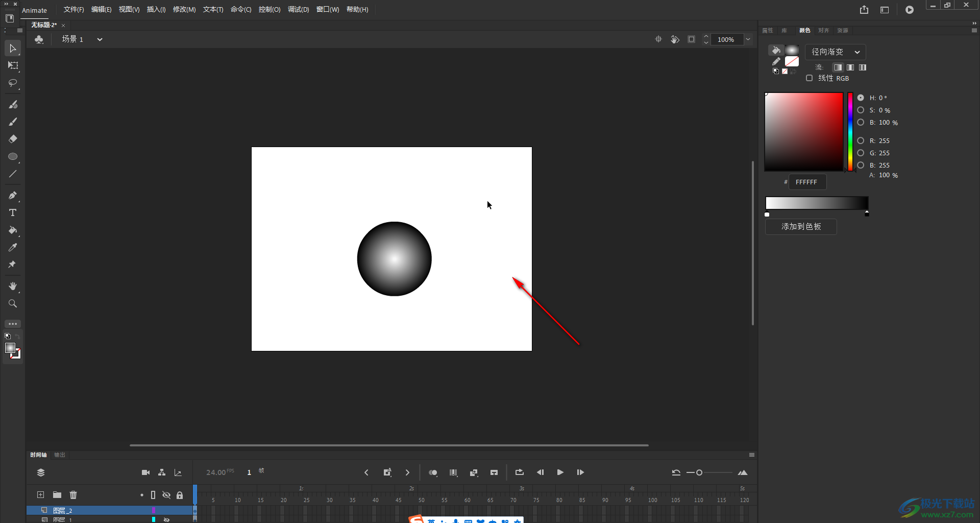980x523 pixels.
Task: Click the New Layer plus icon
Action: (41, 495)
